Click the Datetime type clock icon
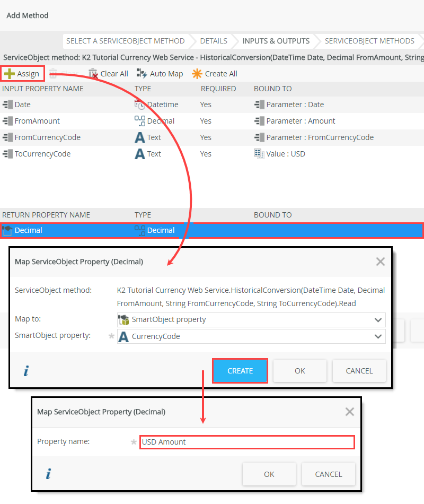424x504 pixels. pos(140,105)
